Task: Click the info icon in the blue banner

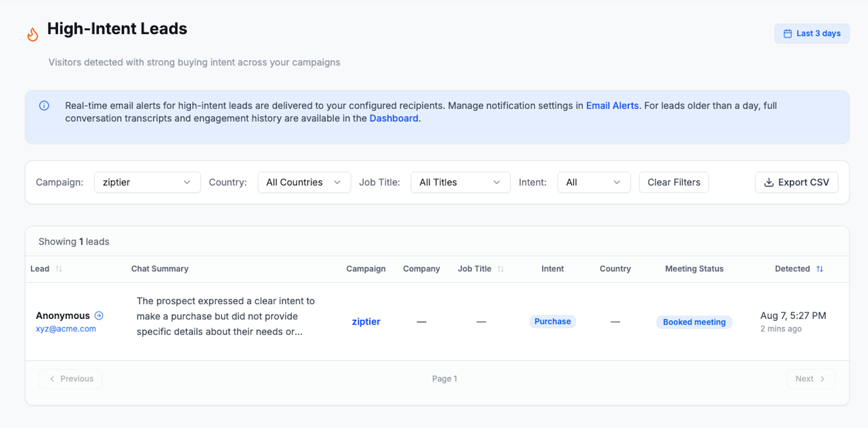Action: pos(44,106)
